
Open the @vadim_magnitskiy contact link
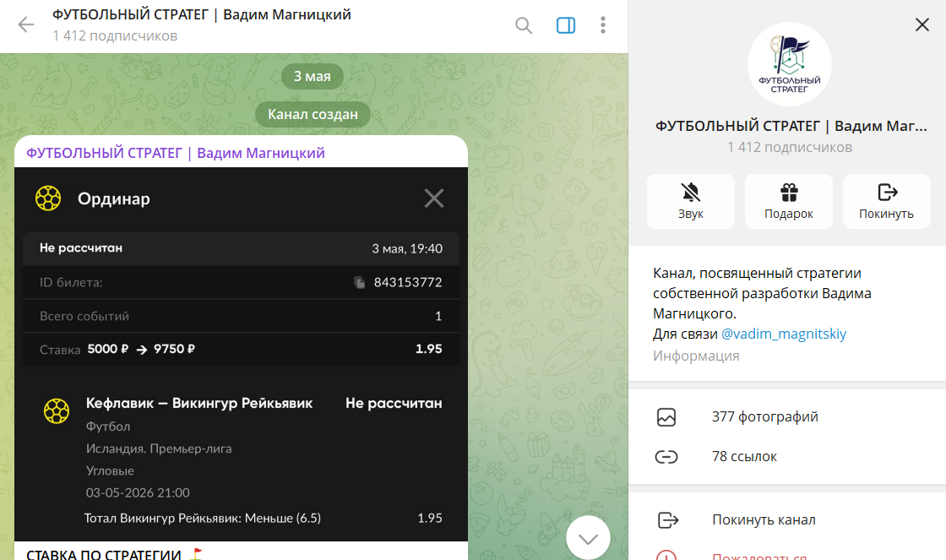click(784, 334)
